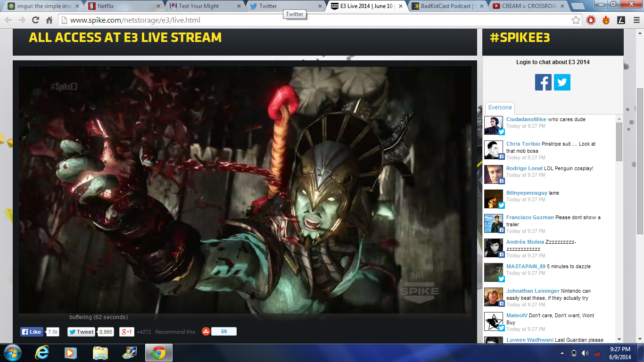Open Billnyepenisguy's profile name

tap(526, 193)
